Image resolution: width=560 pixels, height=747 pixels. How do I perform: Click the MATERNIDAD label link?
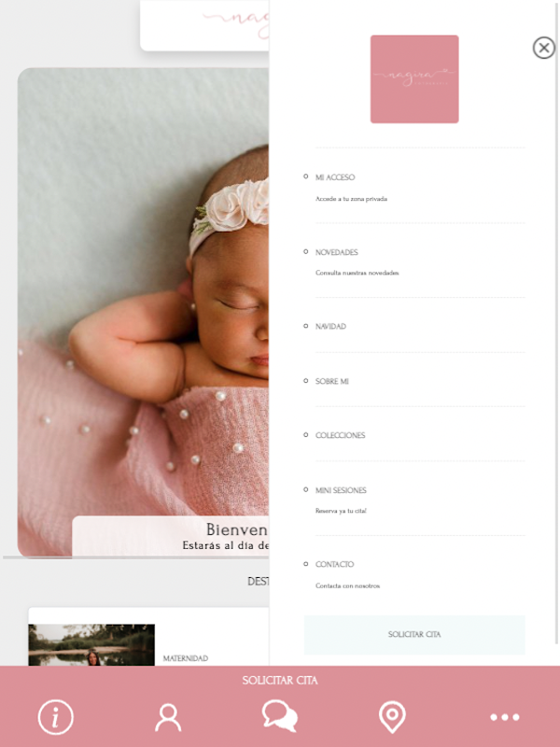click(x=185, y=658)
